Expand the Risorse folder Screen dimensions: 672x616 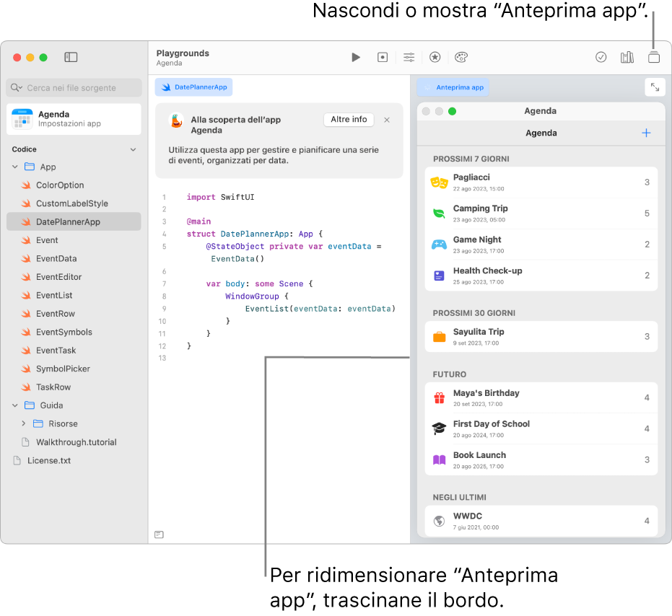tap(24, 423)
